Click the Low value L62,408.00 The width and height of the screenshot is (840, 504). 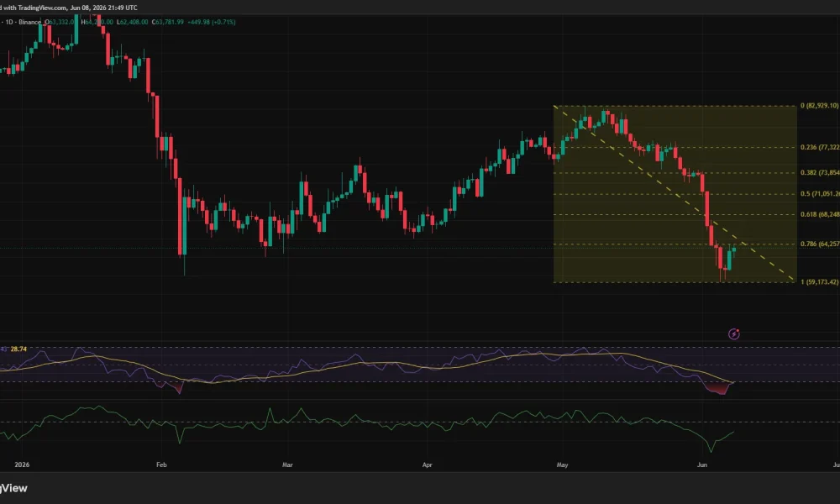point(133,22)
